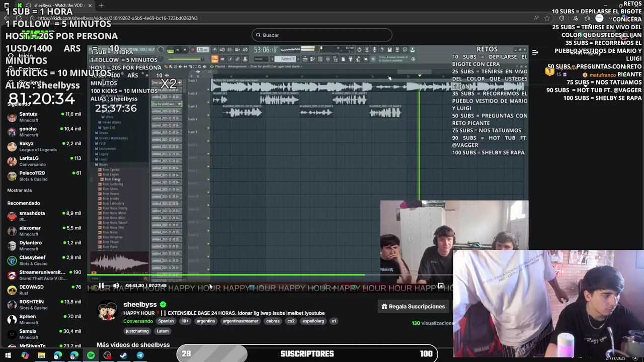Image resolution: width=644 pixels, height=362 pixels.
Task: Reload the page with the refresh icon
Action: 19,18
